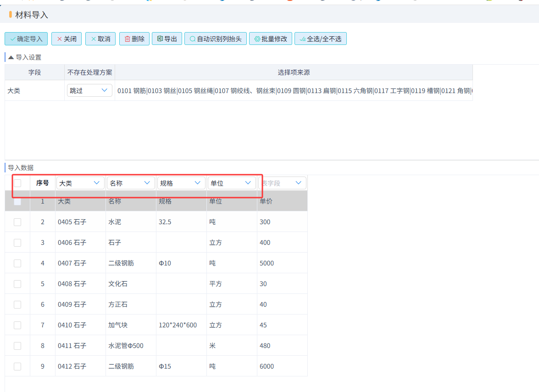Click the 文化石 name cell
The image size is (539, 392).
131,284
